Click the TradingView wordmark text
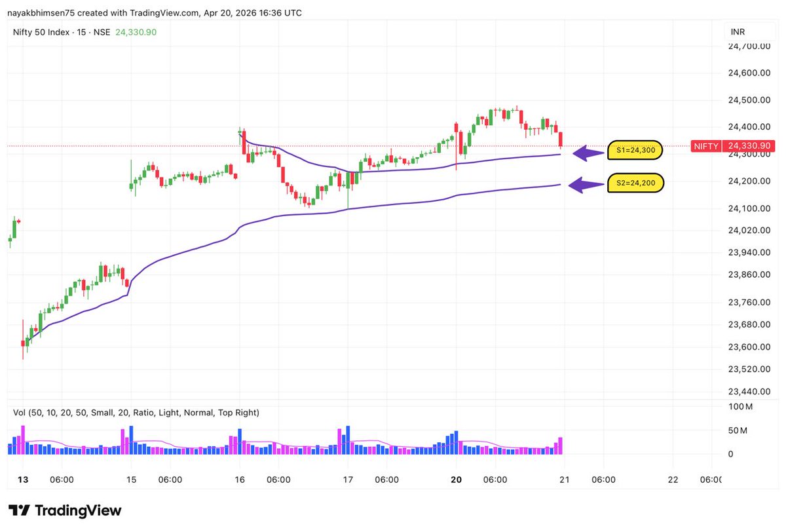The height and width of the screenshot is (532, 786). 79,510
